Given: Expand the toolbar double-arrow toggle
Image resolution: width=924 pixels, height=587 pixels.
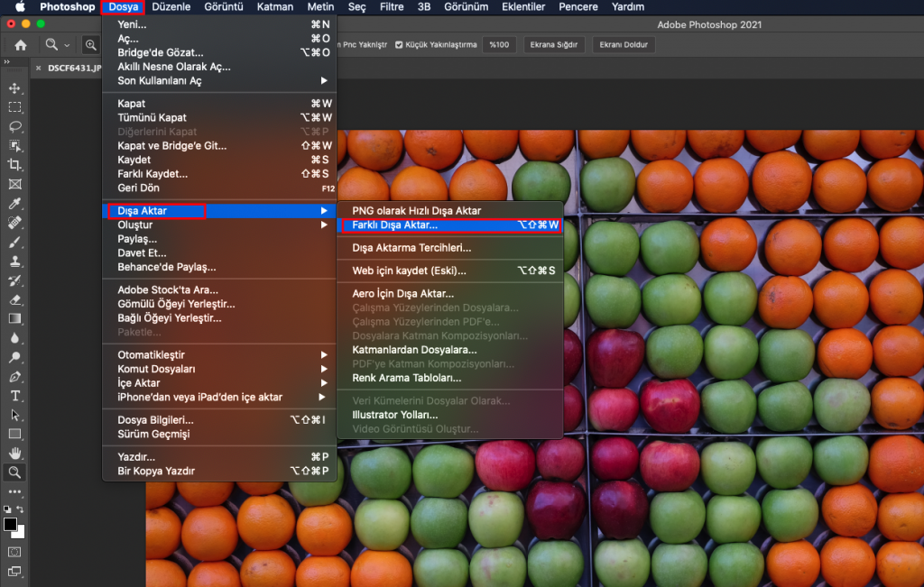Looking at the screenshot, I should [x=6, y=62].
